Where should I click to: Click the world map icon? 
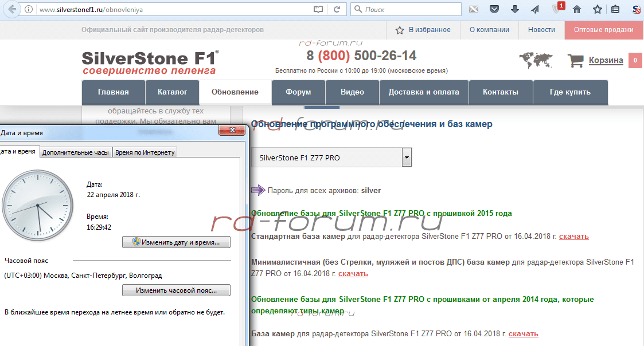point(536,60)
